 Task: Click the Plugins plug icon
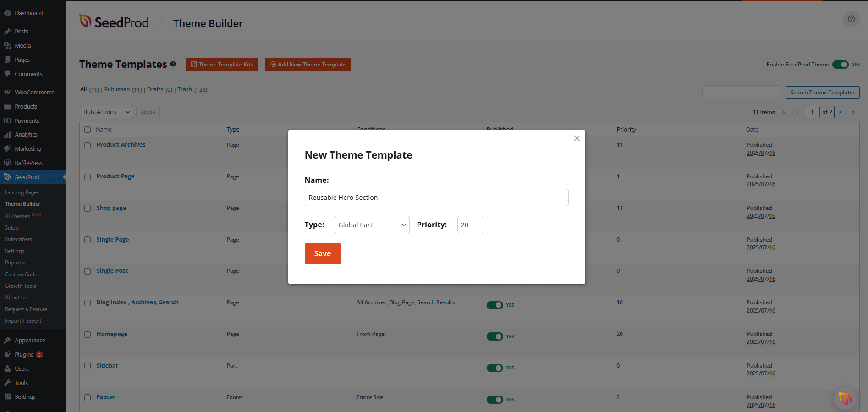(x=7, y=354)
